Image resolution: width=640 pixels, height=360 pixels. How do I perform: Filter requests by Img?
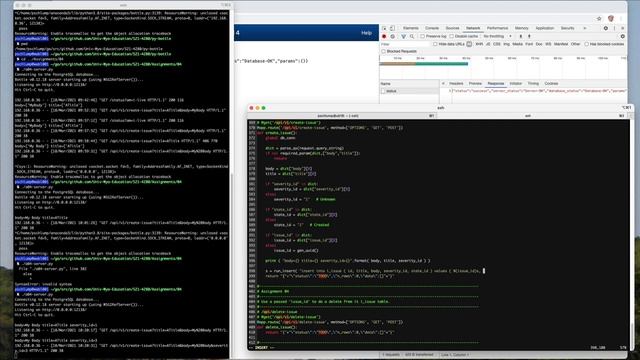pyautogui.click(x=507, y=44)
